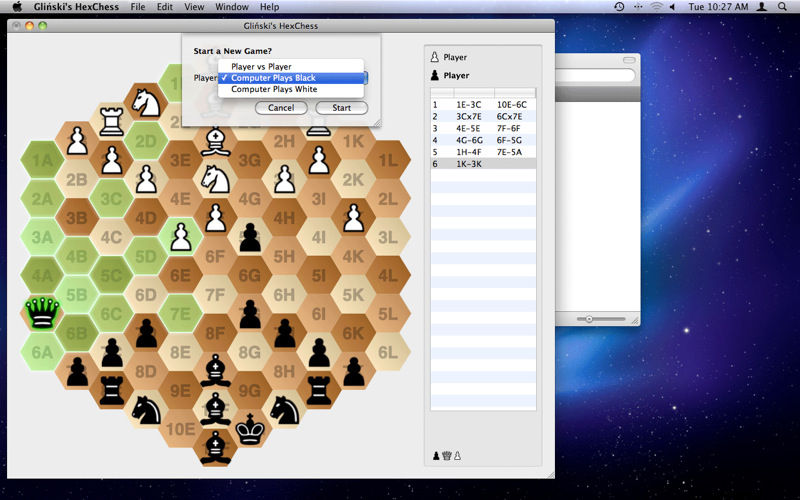Open the Gliński's HexChess application menu
Screen dimensions: 800x500
pos(76,7)
